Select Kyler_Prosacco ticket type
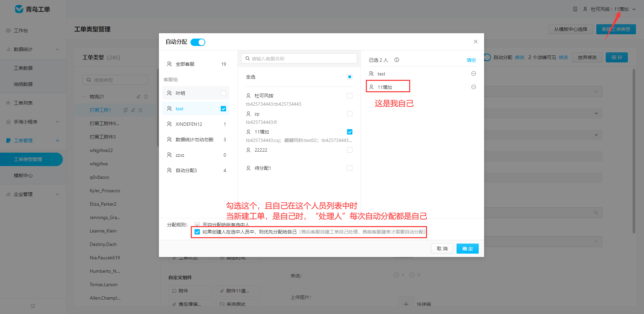 105,191
